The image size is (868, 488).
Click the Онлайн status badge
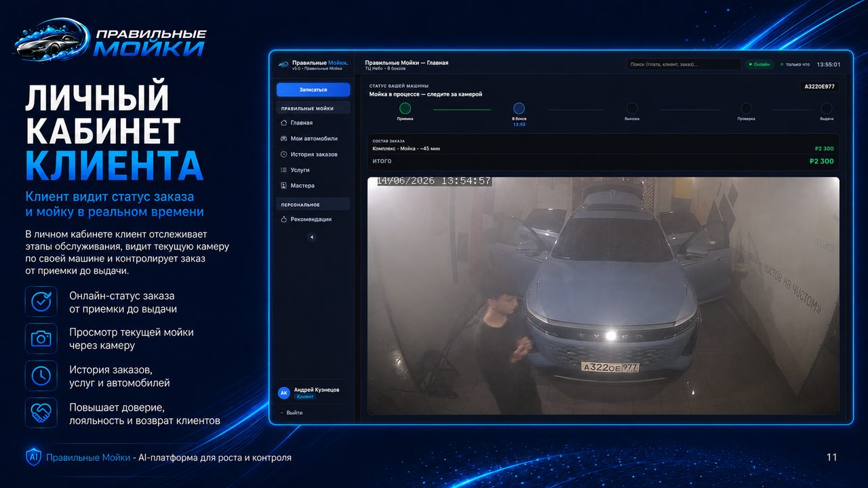759,64
